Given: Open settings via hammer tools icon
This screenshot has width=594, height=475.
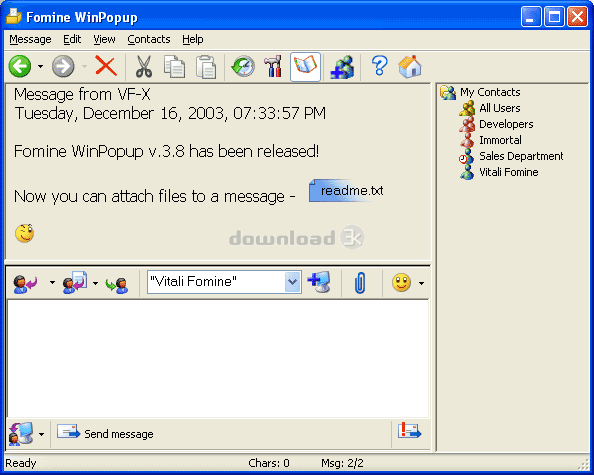Looking at the screenshot, I should click(274, 67).
